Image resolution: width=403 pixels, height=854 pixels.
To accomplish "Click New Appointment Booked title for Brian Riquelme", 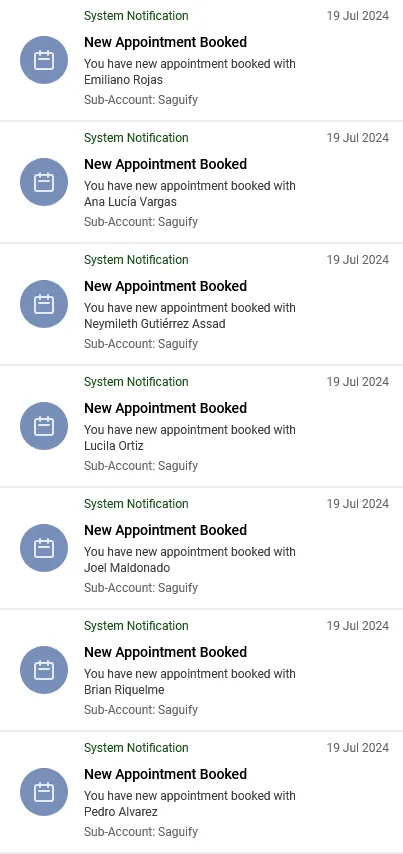I will coord(166,652).
